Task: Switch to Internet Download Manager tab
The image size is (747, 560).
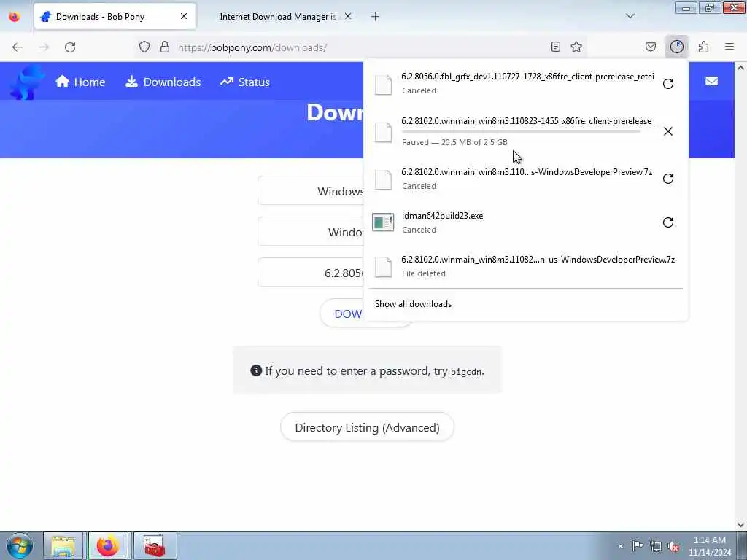Action: (x=278, y=16)
